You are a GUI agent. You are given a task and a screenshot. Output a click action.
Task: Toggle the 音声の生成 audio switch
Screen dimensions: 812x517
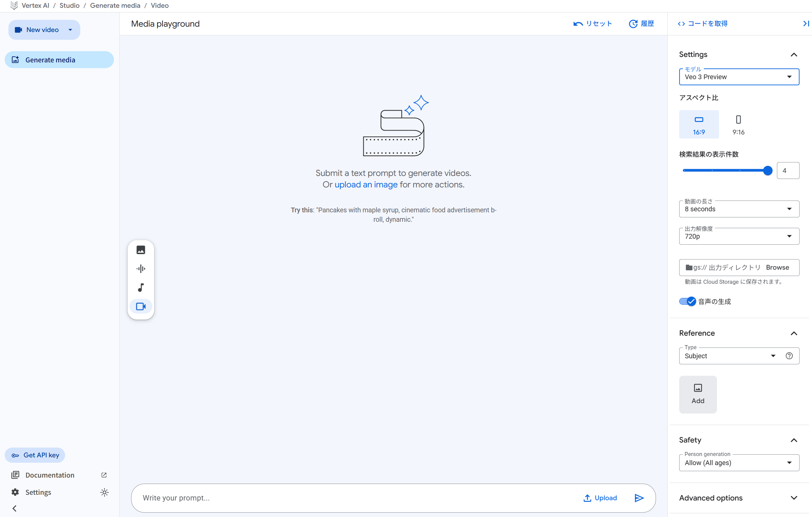click(x=687, y=301)
